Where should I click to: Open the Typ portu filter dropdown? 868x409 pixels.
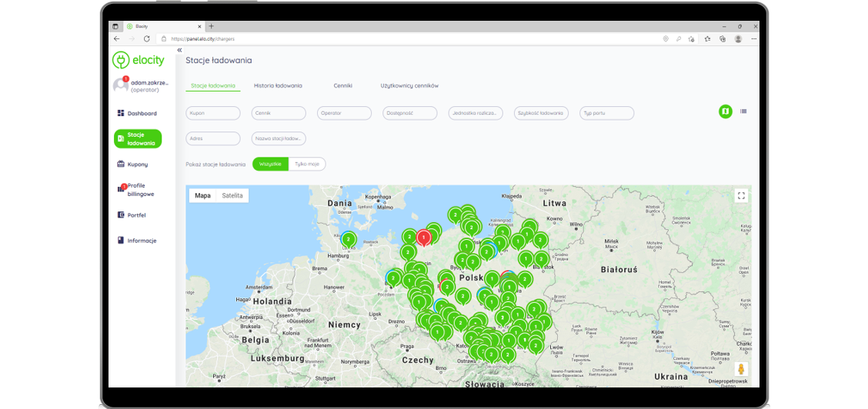(x=607, y=113)
